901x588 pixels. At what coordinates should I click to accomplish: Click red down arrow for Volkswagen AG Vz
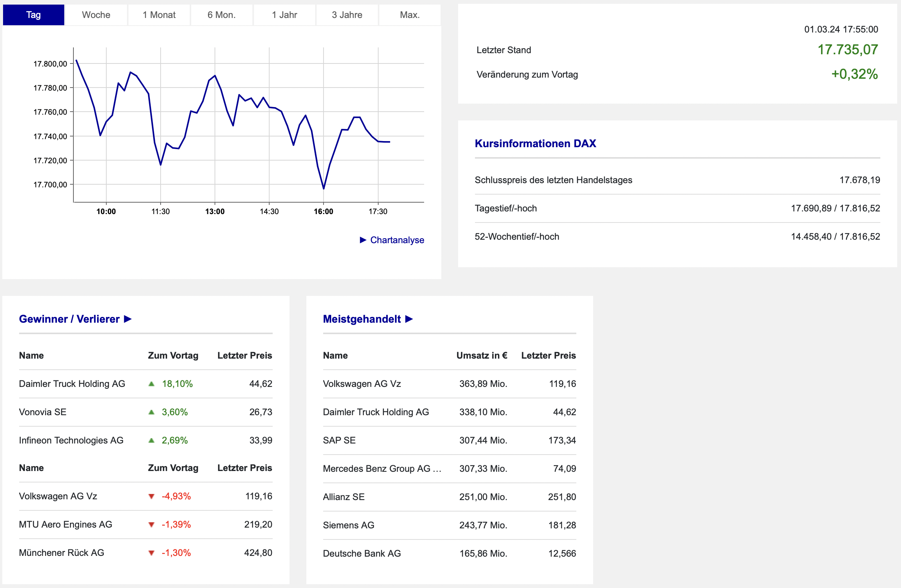[x=151, y=496]
